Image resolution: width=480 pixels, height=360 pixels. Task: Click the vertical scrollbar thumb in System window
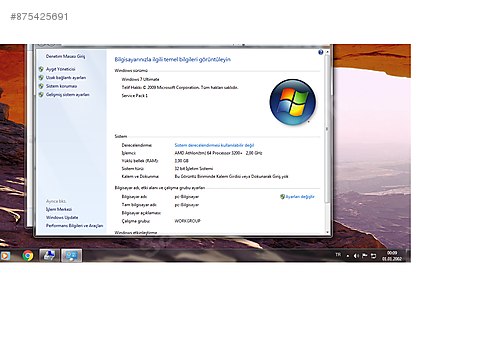[327, 128]
